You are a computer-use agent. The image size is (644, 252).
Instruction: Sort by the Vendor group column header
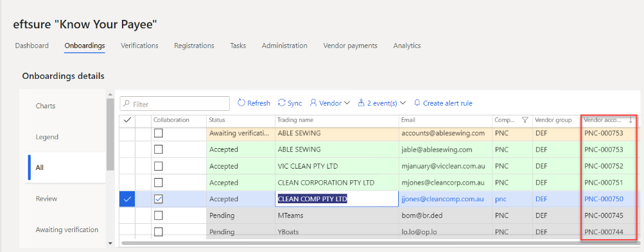coord(553,120)
